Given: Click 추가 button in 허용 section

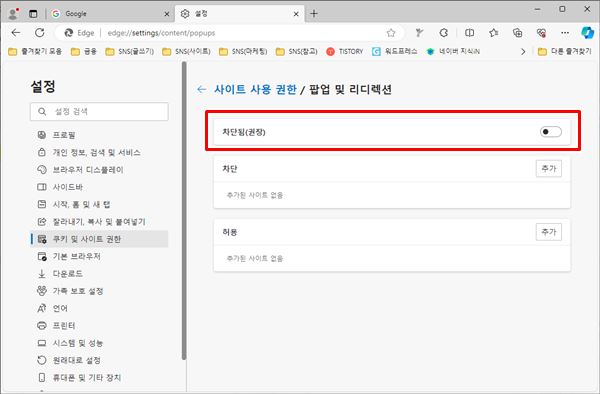Looking at the screenshot, I should [549, 232].
